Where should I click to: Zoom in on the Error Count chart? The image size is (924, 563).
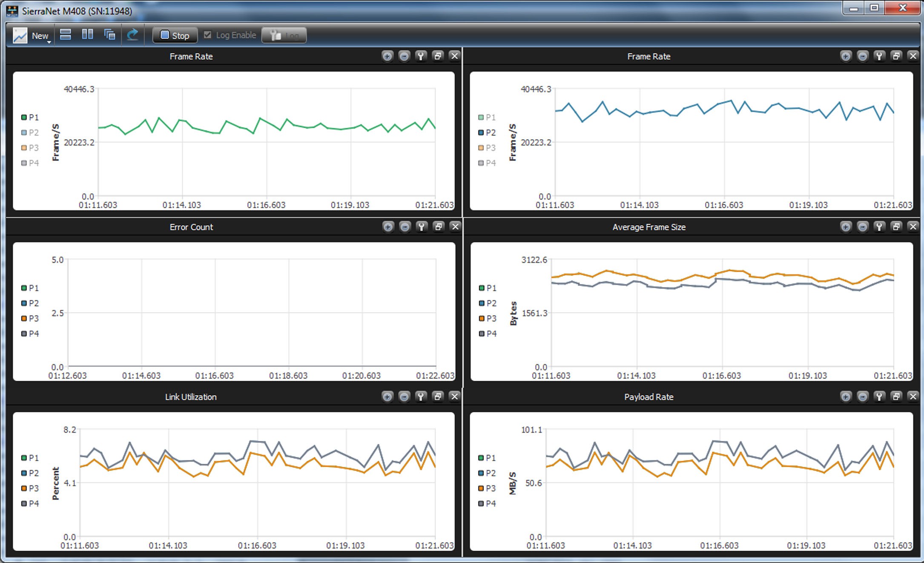tap(388, 227)
